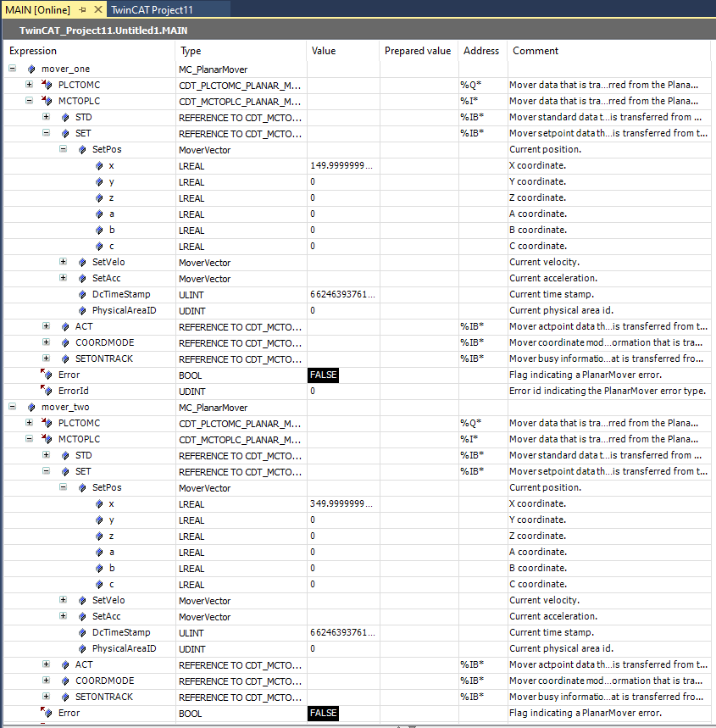Pin the MAIN [Online] tab

pos(83,9)
